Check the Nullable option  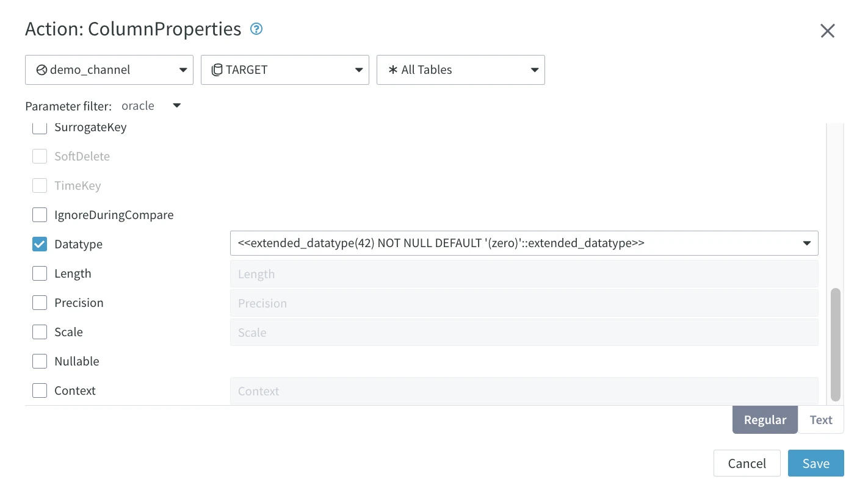click(39, 361)
